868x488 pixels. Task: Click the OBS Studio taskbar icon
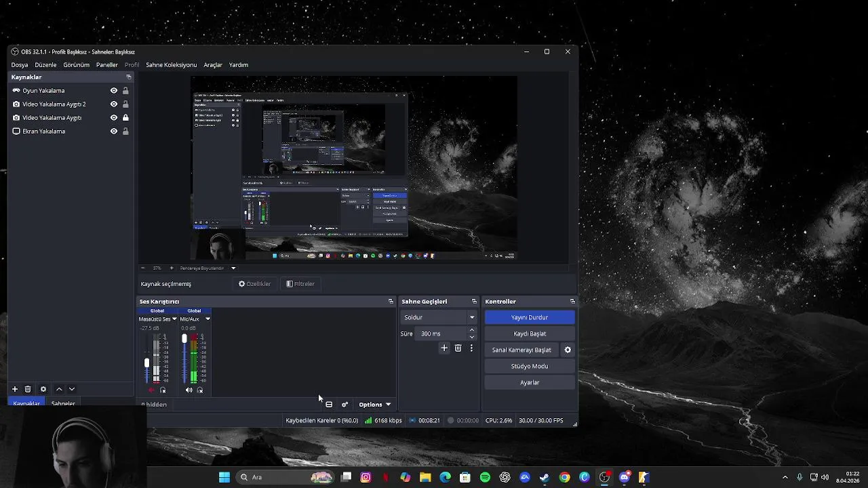click(x=604, y=477)
